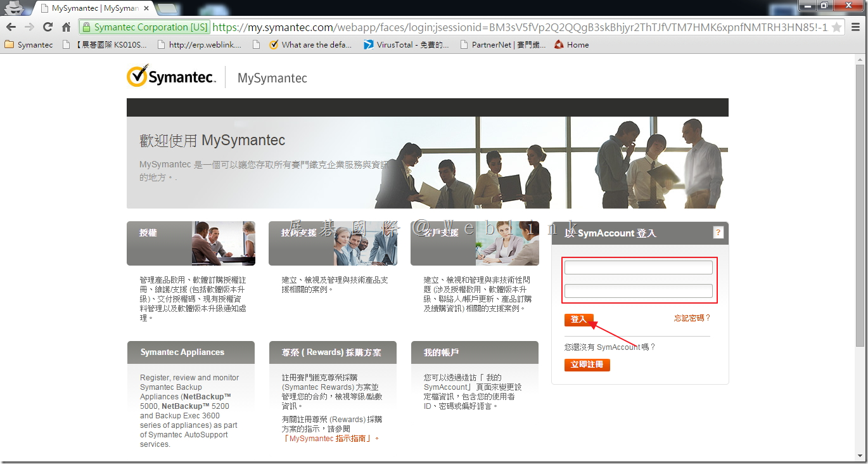Open a new browser tab

point(167,8)
